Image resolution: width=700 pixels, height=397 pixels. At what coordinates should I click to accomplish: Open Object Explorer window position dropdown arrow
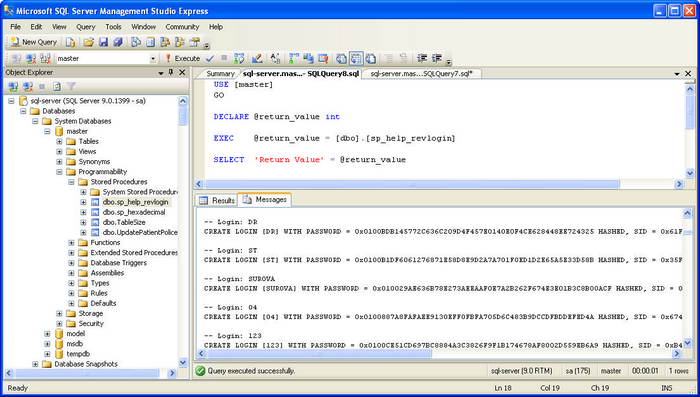pyautogui.click(x=161, y=73)
